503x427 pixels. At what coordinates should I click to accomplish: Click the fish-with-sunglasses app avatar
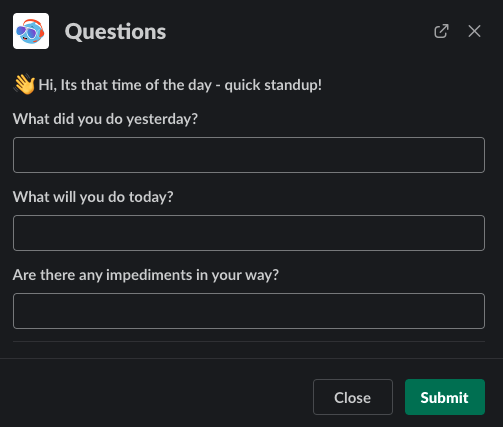[31, 31]
